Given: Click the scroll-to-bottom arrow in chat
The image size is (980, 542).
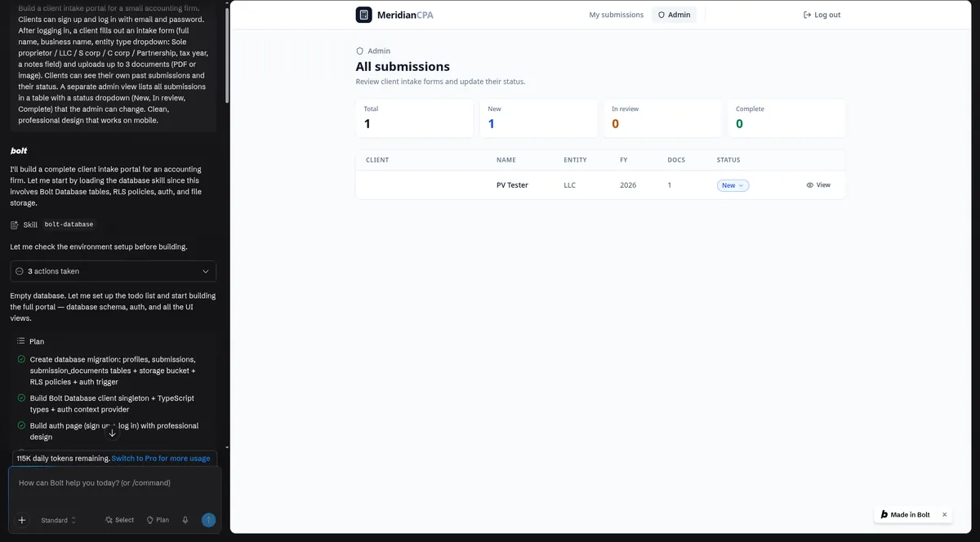Looking at the screenshot, I should click(113, 433).
